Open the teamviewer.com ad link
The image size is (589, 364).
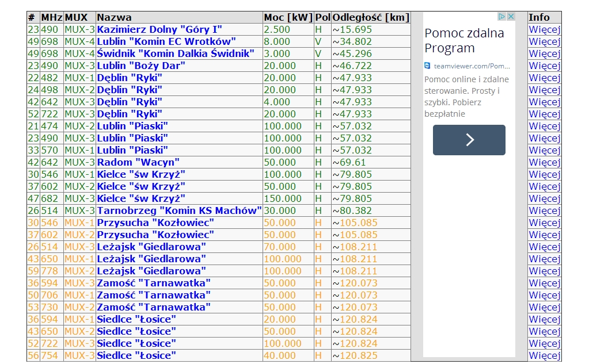pos(472,66)
